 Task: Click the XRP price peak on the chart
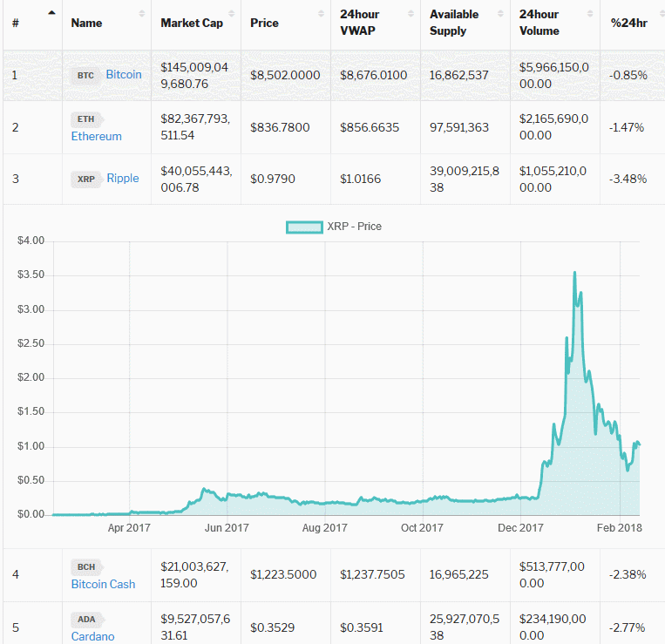point(575,272)
